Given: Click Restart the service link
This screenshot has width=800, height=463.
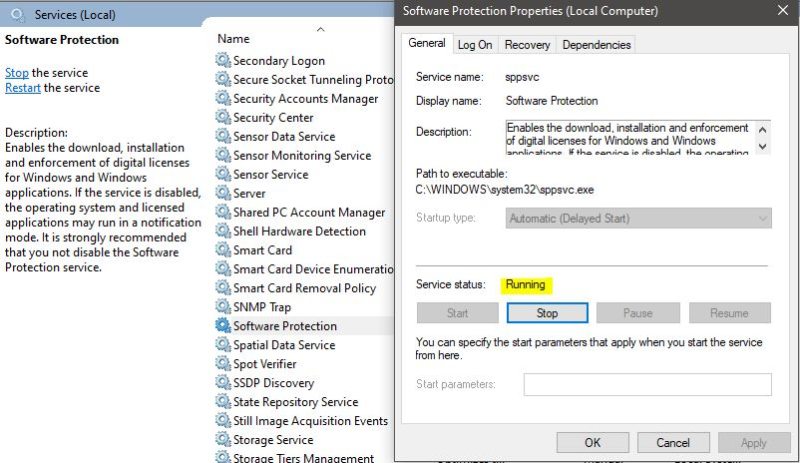Looking at the screenshot, I should click(x=22, y=88).
